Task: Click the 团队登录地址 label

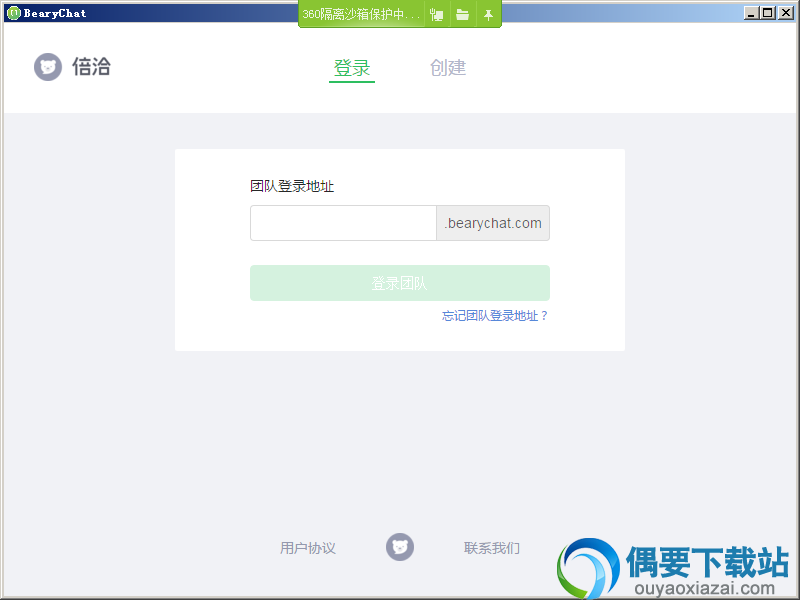Action: (292, 186)
